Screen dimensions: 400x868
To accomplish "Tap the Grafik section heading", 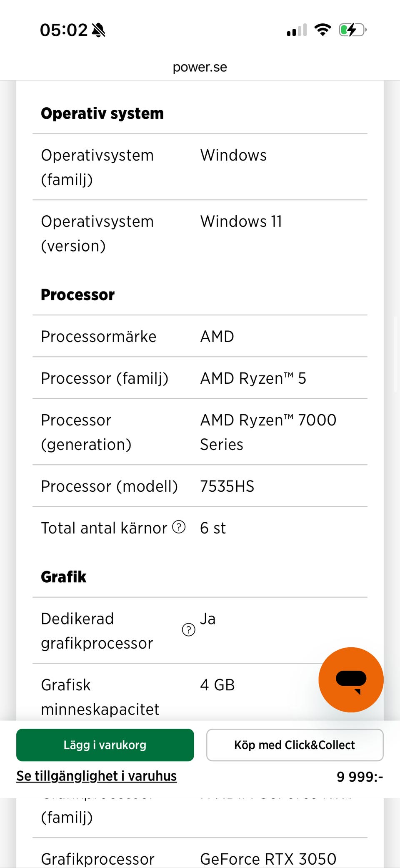I will 64,577.
